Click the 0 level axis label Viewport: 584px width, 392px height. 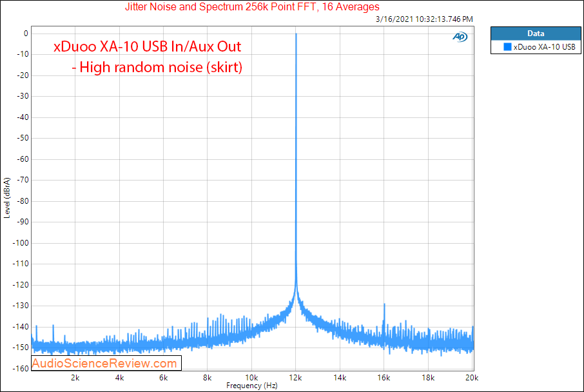click(26, 34)
